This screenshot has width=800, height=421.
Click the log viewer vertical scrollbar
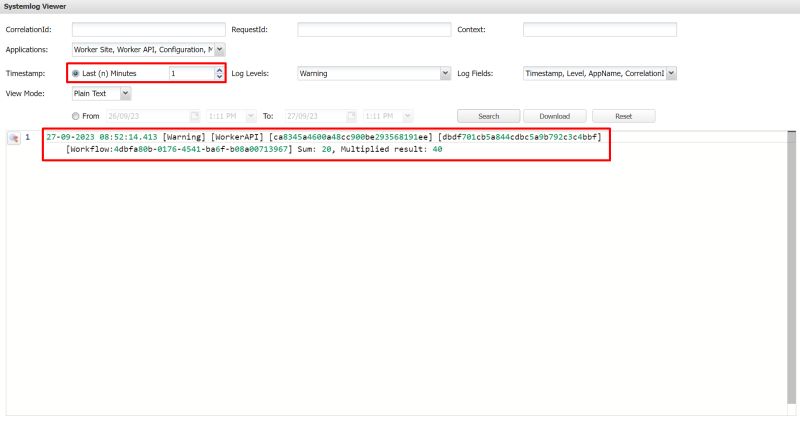click(791, 265)
